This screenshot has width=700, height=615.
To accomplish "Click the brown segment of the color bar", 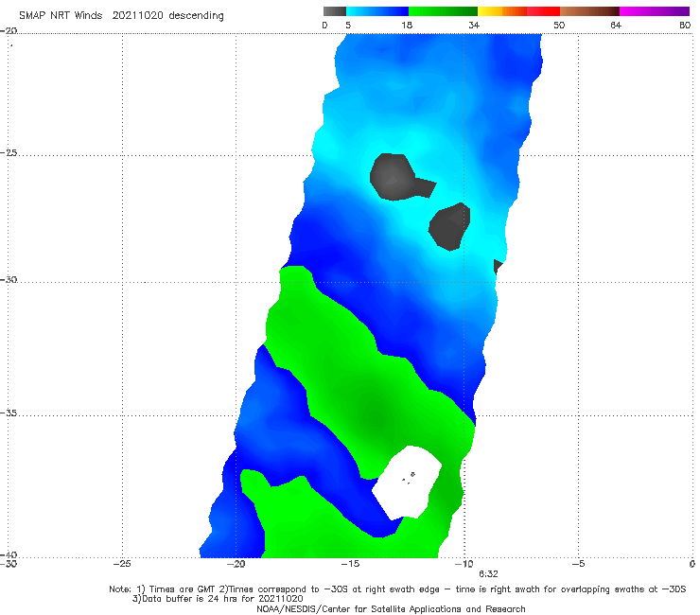I will (x=589, y=11).
